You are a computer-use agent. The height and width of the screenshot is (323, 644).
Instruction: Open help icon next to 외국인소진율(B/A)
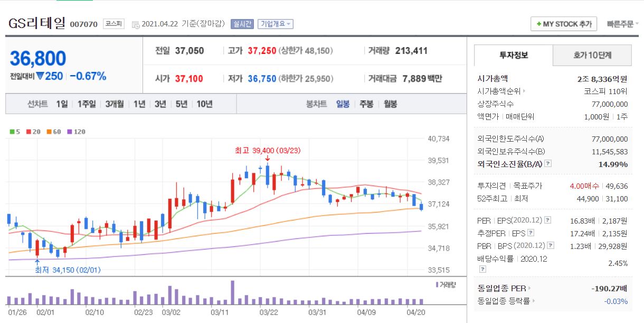click(548, 164)
